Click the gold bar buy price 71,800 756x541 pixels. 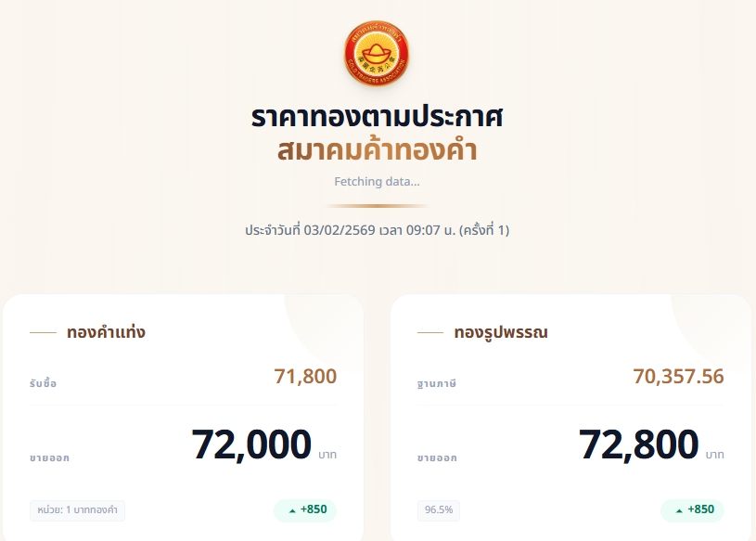(x=305, y=377)
